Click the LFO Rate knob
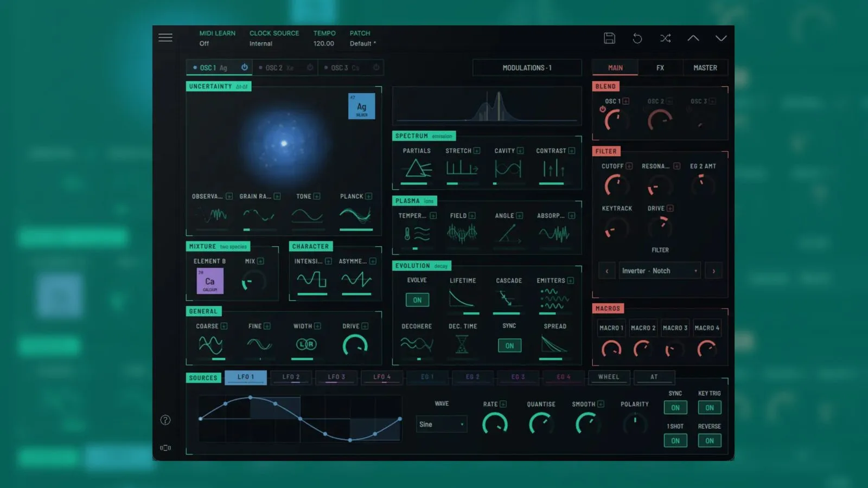 pos(495,423)
